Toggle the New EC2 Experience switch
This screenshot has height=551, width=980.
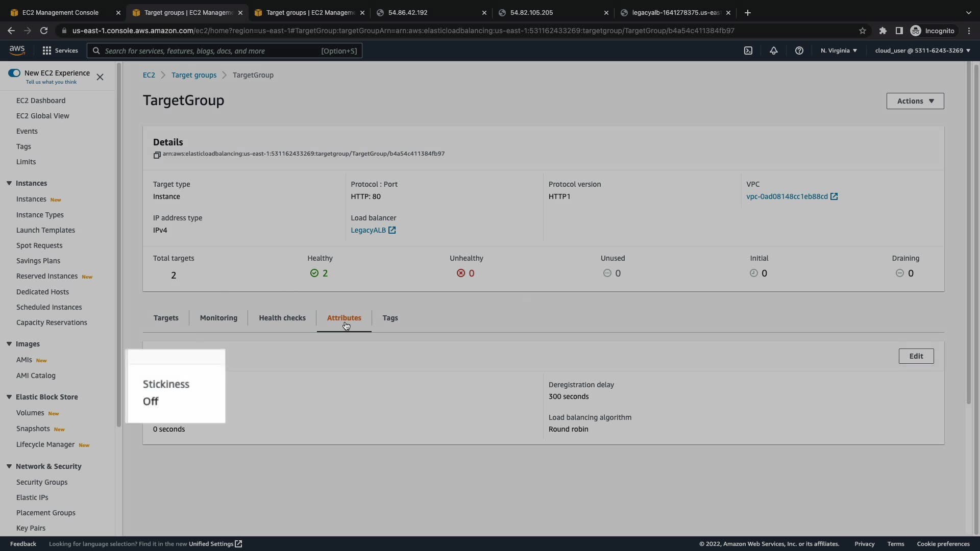click(14, 73)
